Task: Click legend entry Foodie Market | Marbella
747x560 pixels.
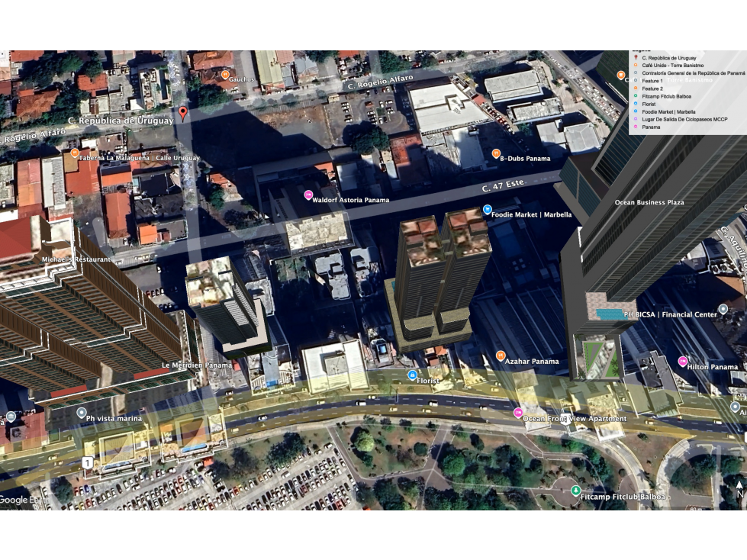Action: pos(668,112)
